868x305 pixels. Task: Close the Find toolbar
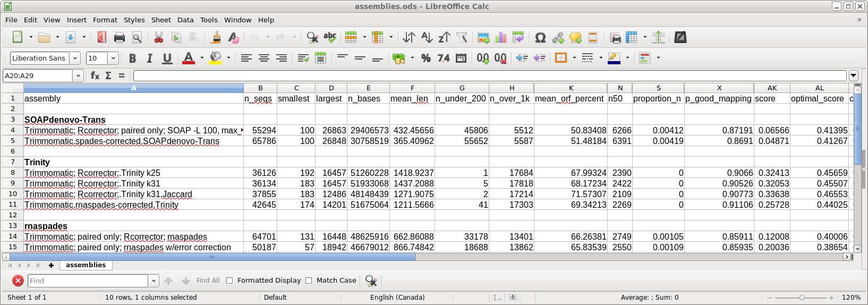click(18, 281)
